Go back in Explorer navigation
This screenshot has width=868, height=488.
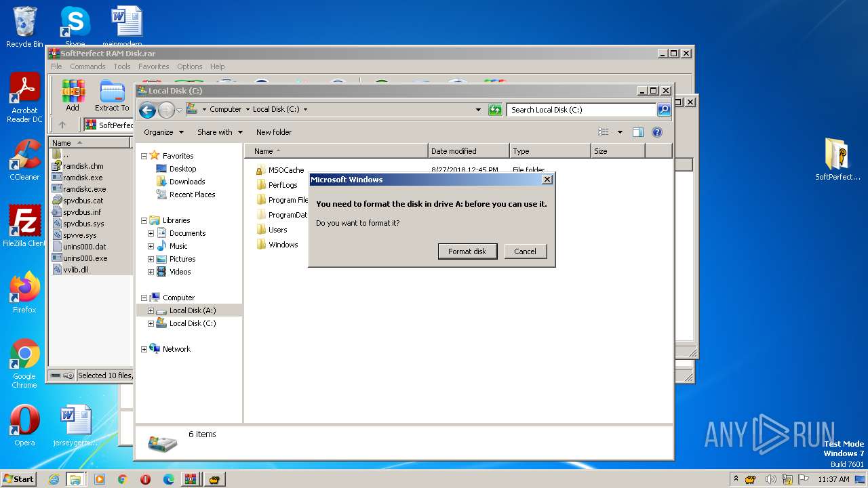[147, 110]
